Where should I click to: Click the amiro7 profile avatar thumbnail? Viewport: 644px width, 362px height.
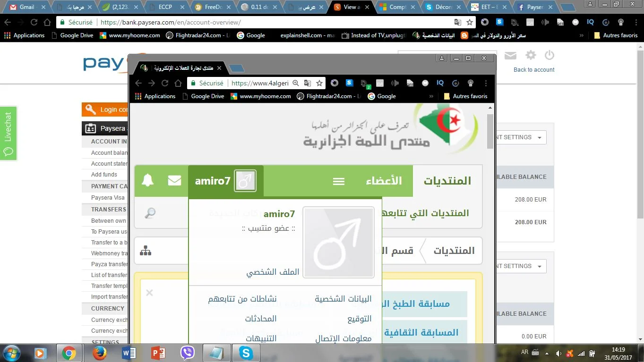click(x=338, y=242)
